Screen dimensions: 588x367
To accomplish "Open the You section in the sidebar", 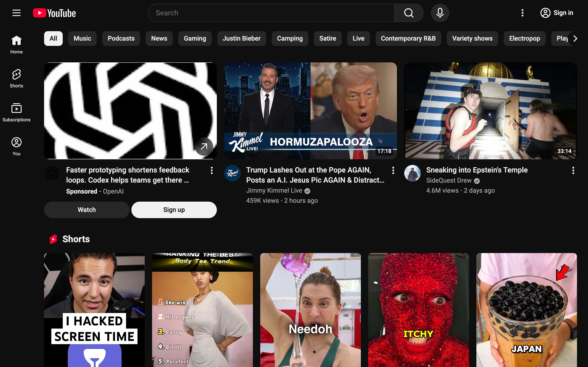I will [x=16, y=145].
